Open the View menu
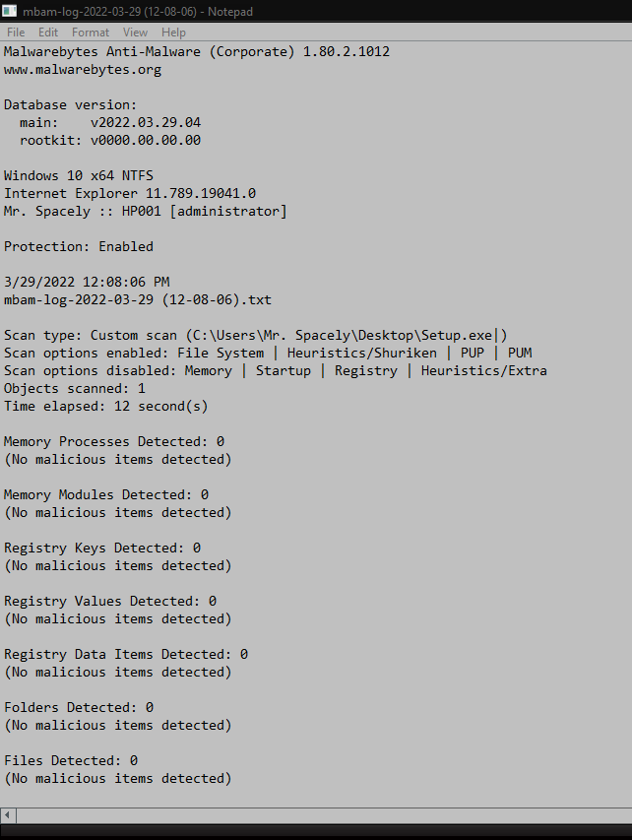632x840 pixels. coord(135,32)
